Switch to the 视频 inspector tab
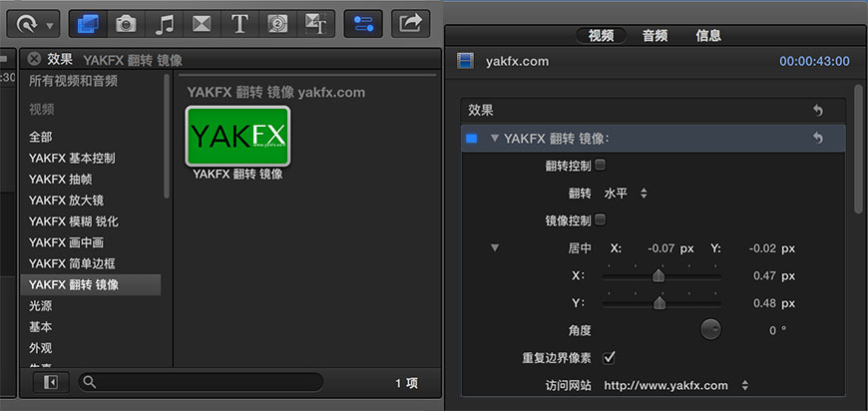The image size is (868, 411). [602, 37]
